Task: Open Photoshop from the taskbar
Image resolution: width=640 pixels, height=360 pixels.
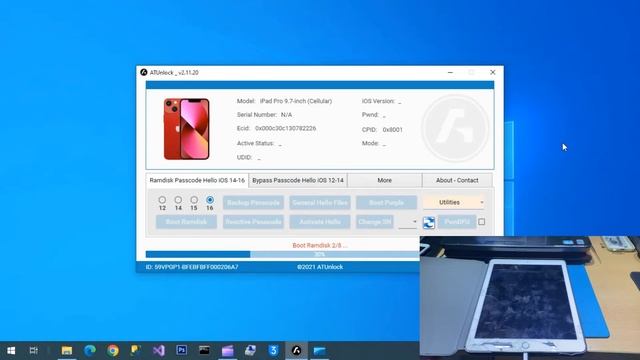Action: (182, 350)
